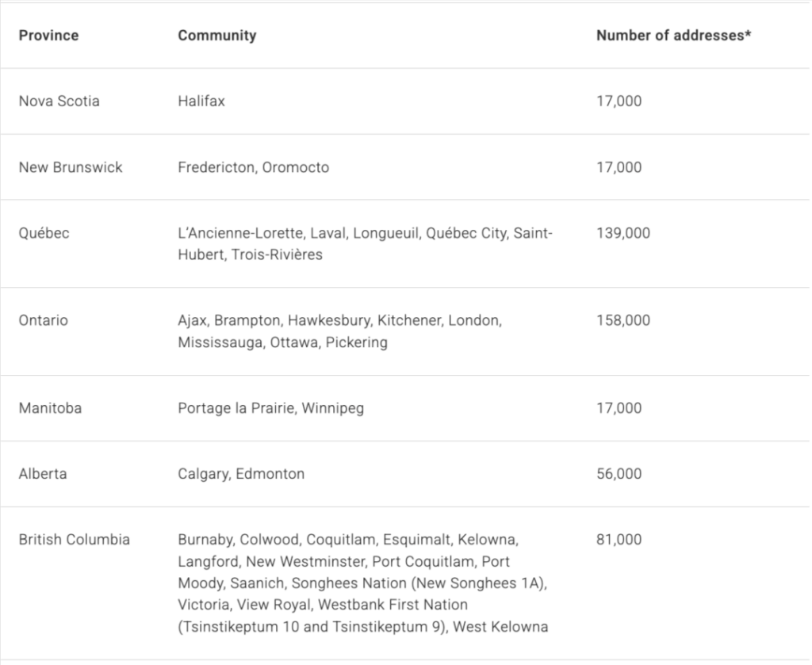
Task: Click the 158,000 addresses value
Action: (623, 320)
